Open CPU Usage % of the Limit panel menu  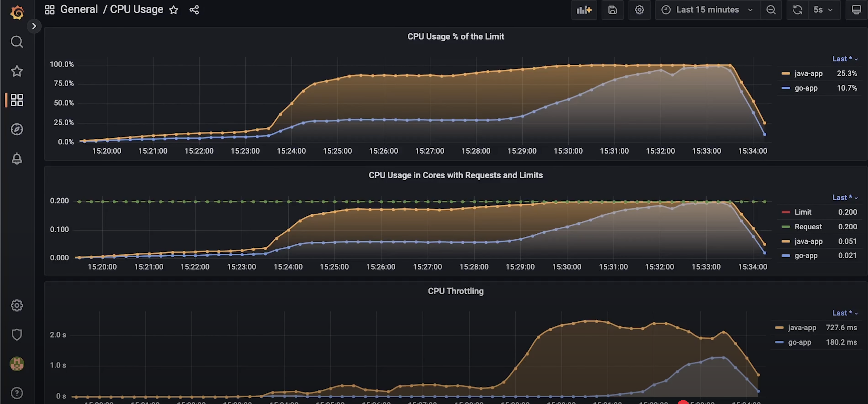click(455, 37)
